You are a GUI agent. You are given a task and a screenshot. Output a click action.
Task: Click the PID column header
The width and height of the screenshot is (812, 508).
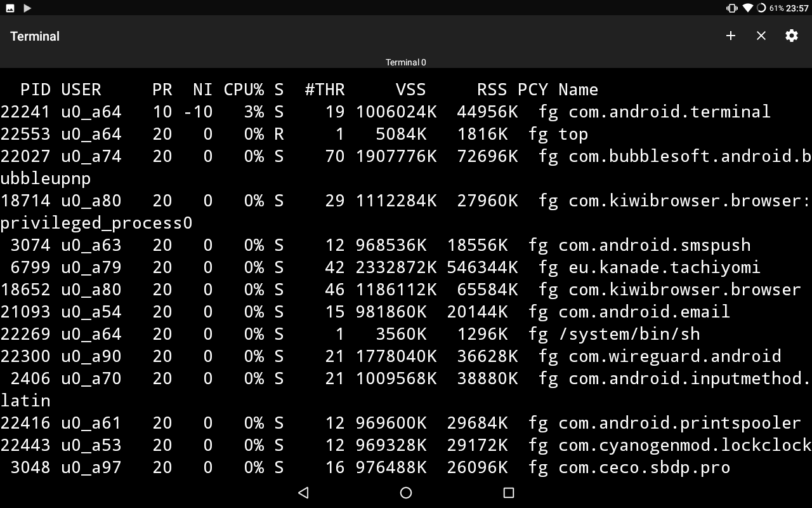36,90
